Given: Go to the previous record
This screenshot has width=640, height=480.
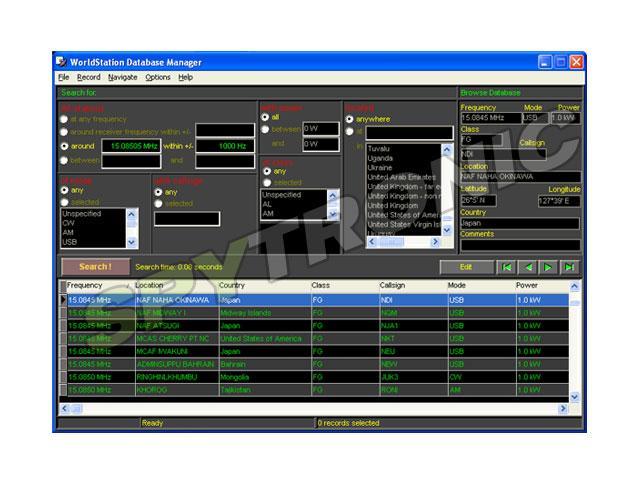Looking at the screenshot, I should click(528, 267).
